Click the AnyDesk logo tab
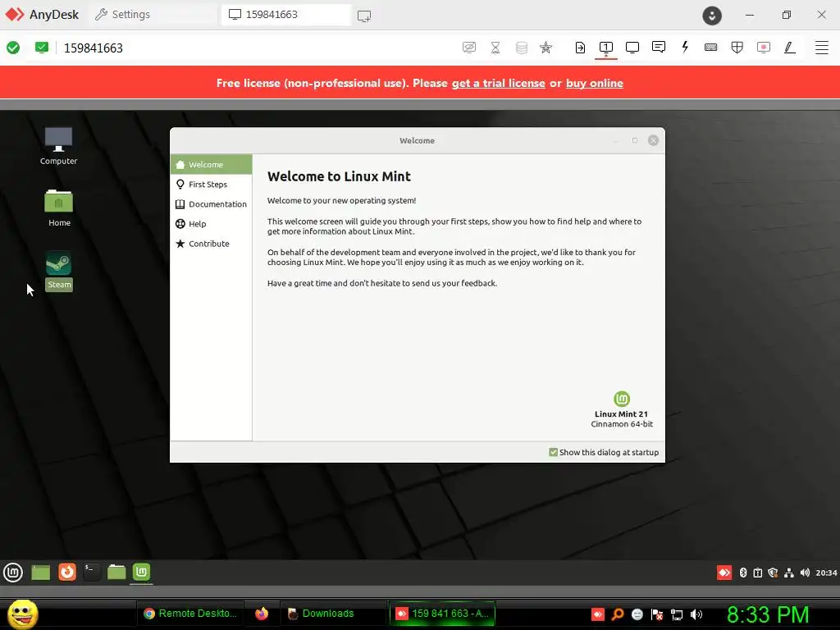 click(x=42, y=15)
